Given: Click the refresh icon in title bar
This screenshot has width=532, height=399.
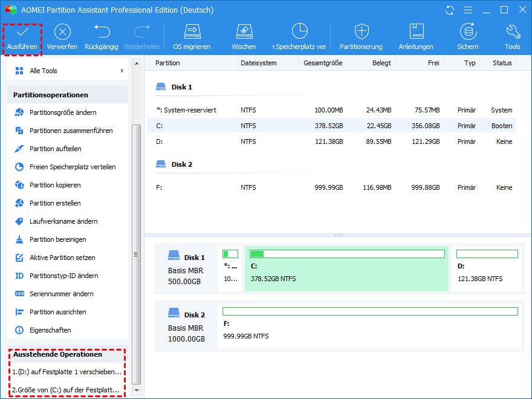Looking at the screenshot, I should tap(449, 10).
